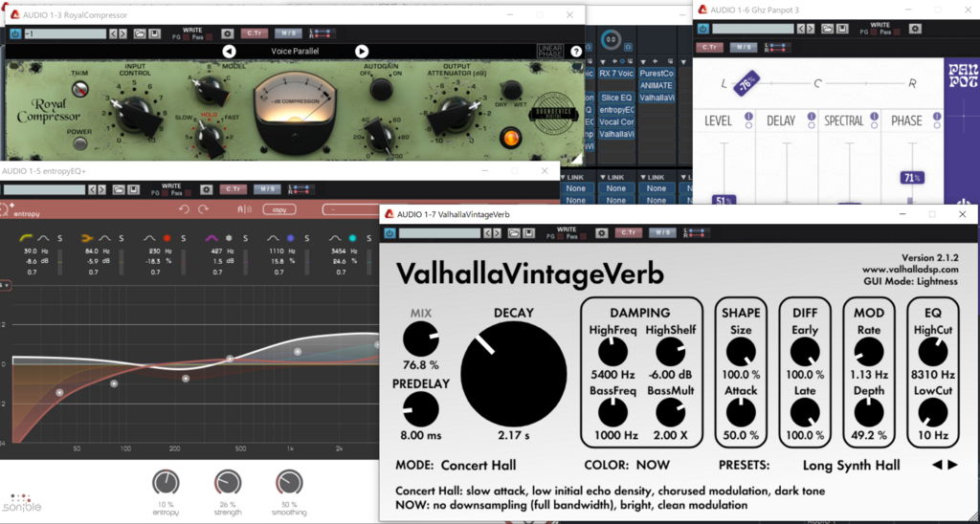This screenshot has height=524, width=980.
Task: Click the DRY/WET knob on Royal Compressor
Action: pyautogui.click(x=511, y=89)
